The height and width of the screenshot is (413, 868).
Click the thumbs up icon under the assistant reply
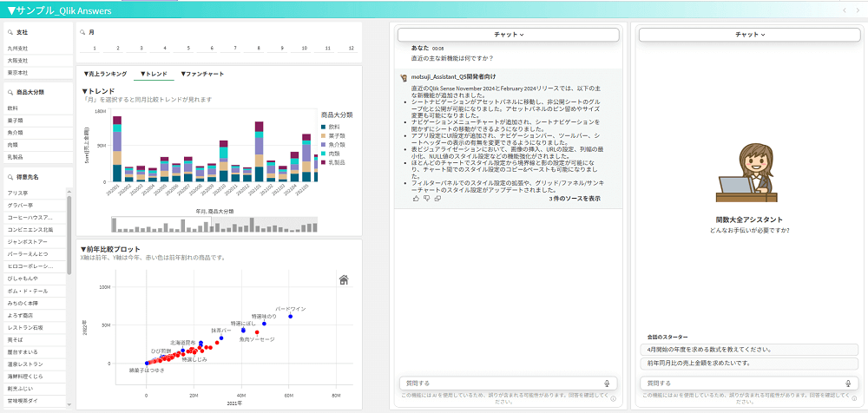416,199
